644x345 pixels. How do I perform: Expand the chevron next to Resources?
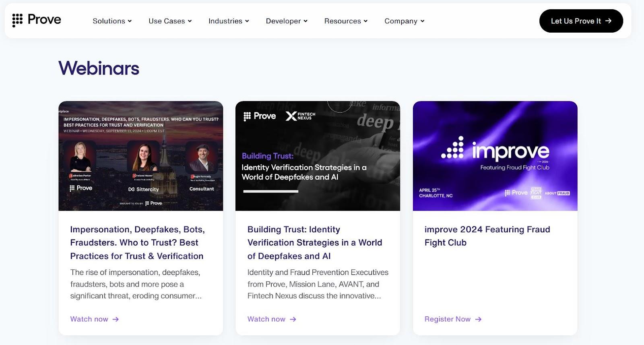coord(365,21)
